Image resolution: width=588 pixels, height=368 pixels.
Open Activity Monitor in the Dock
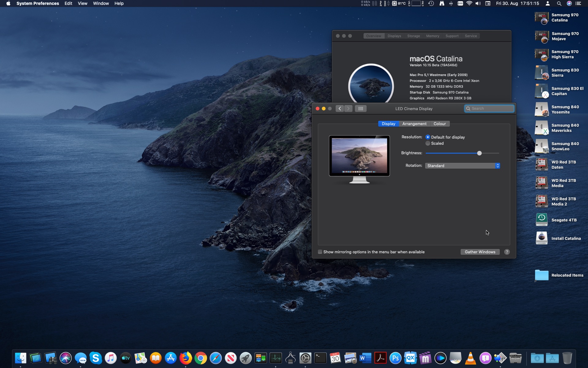tap(276, 358)
